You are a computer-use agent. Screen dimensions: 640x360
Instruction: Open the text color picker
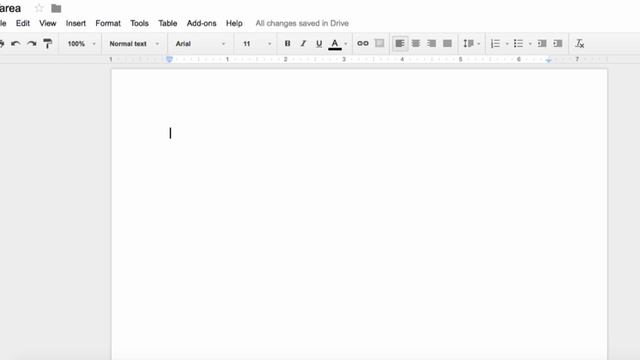click(x=335, y=44)
